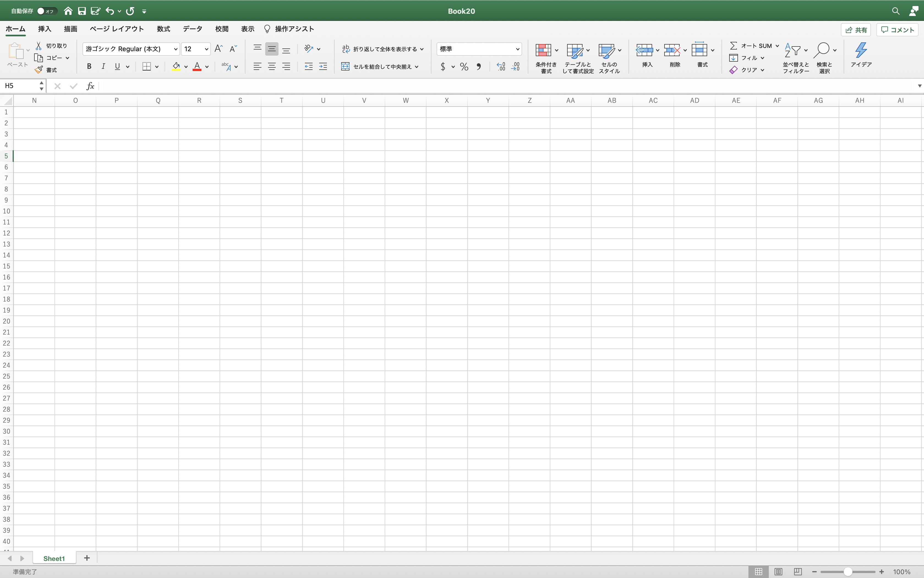Open Conditional Formatting (条件付き書式)

click(x=546, y=58)
